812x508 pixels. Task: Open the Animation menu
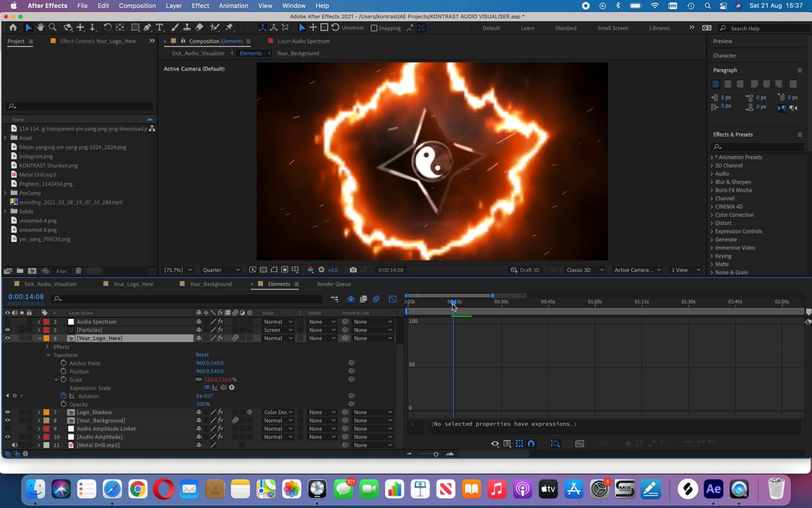point(233,6)
